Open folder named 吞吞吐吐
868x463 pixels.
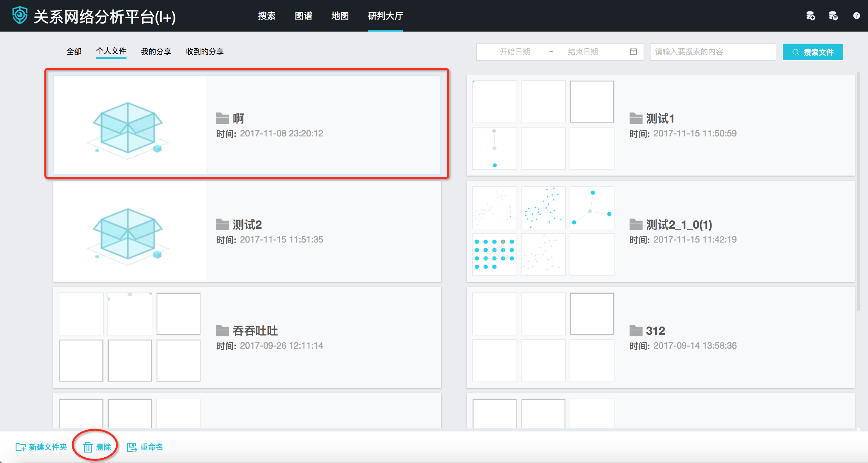[x=255, y=330]
